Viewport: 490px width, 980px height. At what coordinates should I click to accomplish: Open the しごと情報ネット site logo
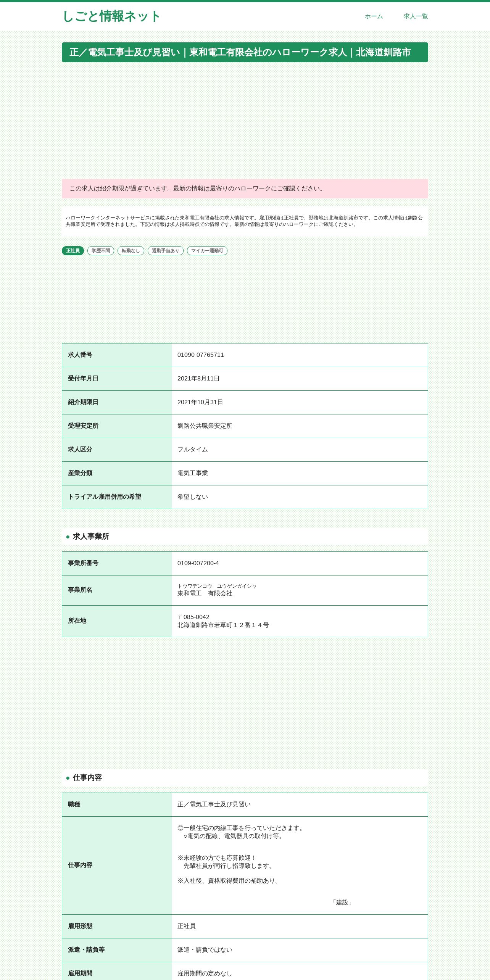pyautogui.click(x=111, y=16)
